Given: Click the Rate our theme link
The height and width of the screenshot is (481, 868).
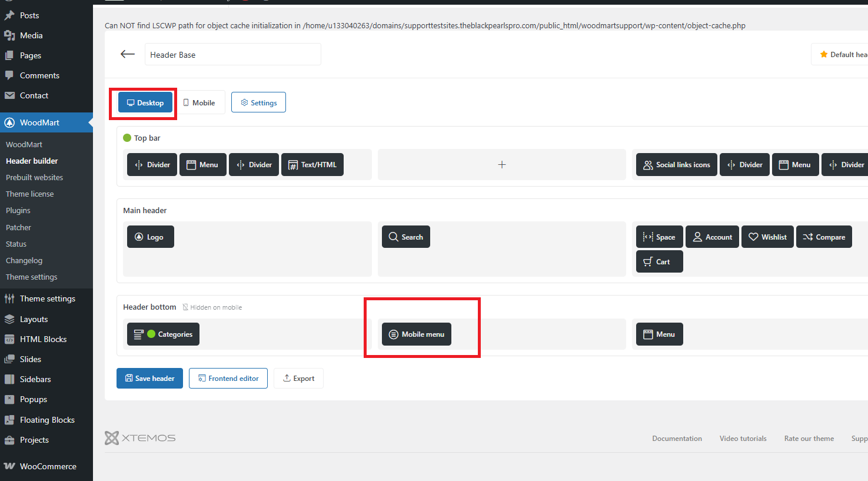Looking at the screenshot, I should [809, 439].
